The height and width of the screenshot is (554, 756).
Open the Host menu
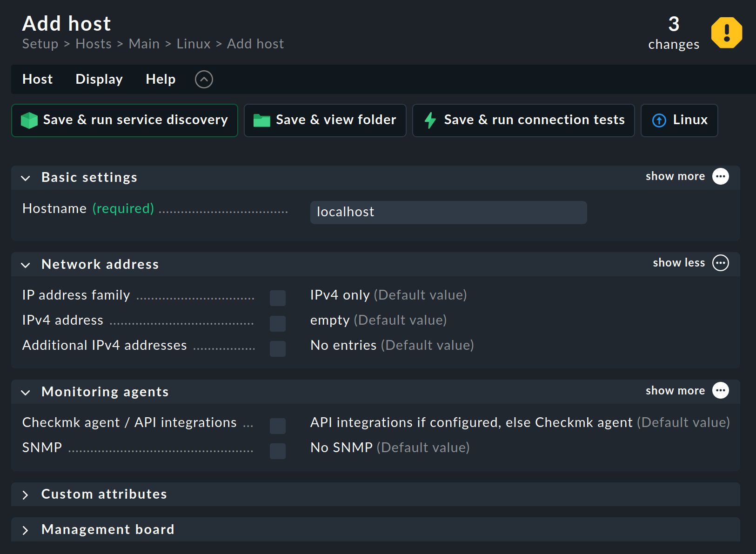pos(38,79)
